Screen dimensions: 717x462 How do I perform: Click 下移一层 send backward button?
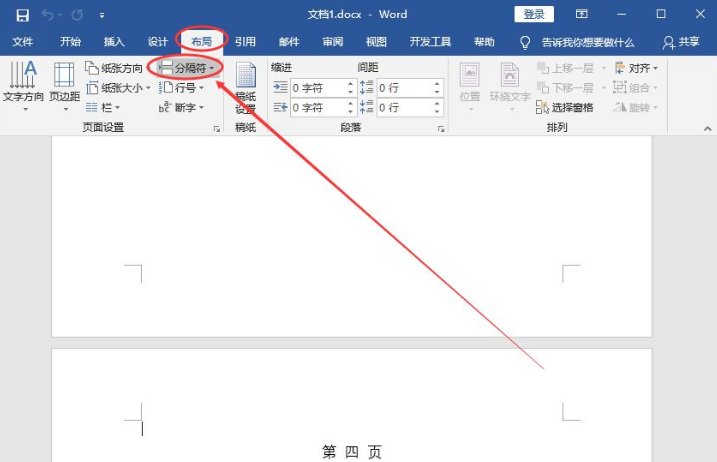[566, 88]
